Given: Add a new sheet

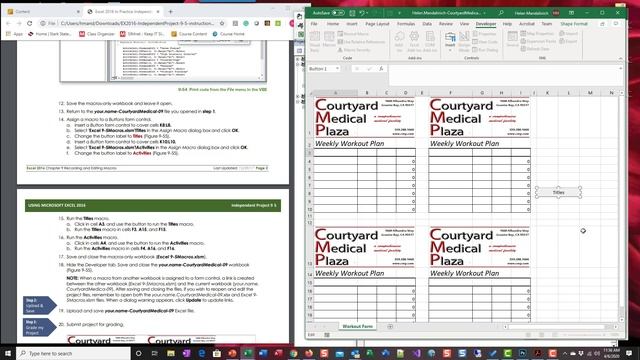Looking at the screenshot, I should coord(390,327).
